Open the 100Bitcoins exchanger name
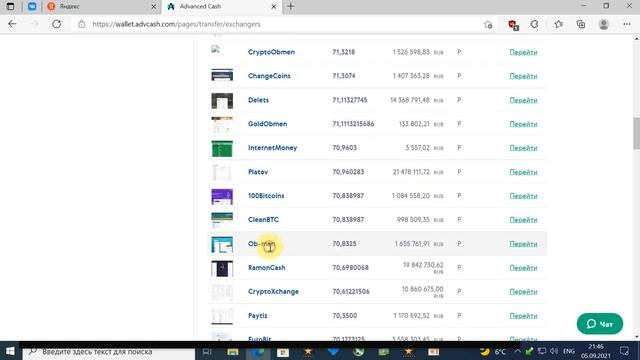Screen dimensions: 640x360 266,196
